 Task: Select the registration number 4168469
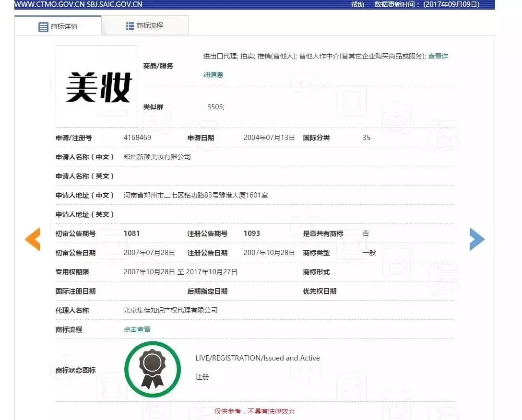click(x=137, y=138)
